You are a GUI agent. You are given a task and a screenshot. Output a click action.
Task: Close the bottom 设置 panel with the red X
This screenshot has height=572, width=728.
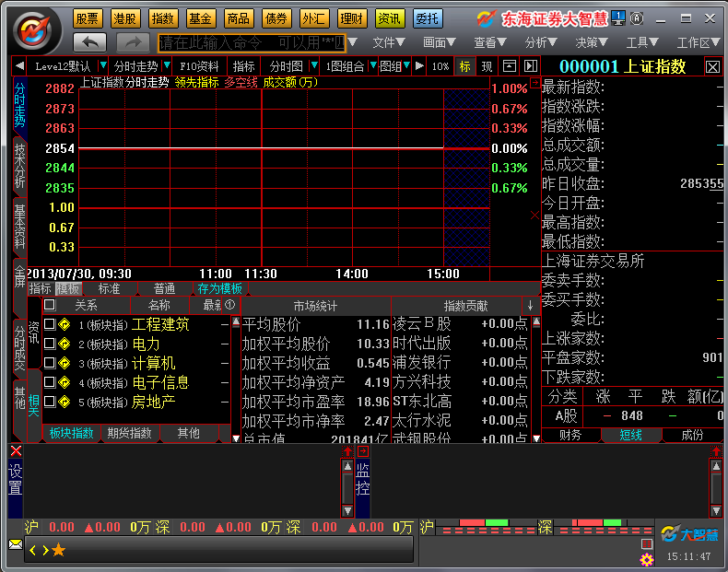(x=16, y=451)
